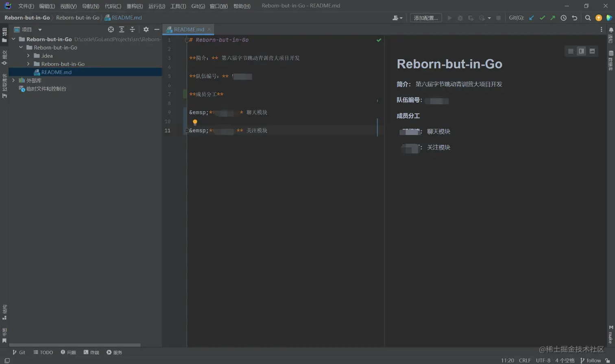The width and height of the screenshot is (615, 364).
Task: Click the Git update project arrow
Action: tap(531, 18)
